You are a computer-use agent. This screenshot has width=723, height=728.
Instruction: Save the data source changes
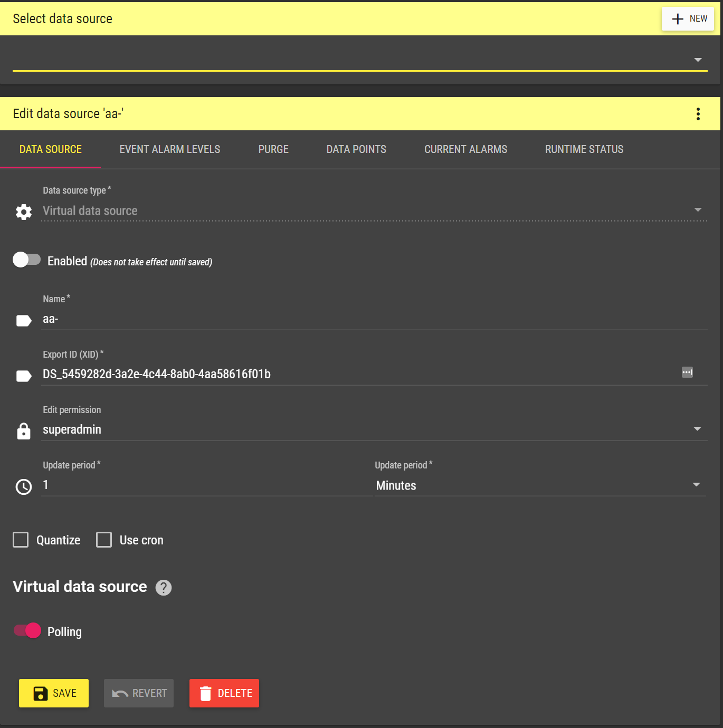coord(53,693)
